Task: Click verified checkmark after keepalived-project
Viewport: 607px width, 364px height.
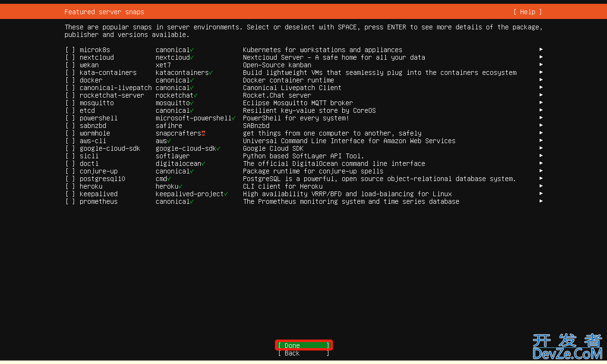Action: click(226, 194)
